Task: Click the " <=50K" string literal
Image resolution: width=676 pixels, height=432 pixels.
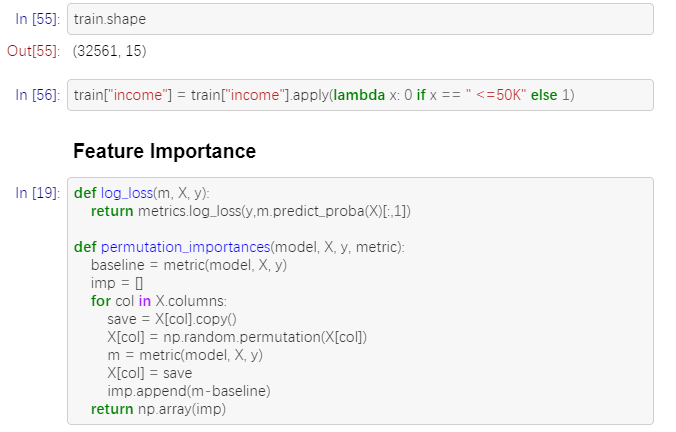Action: 496,95
